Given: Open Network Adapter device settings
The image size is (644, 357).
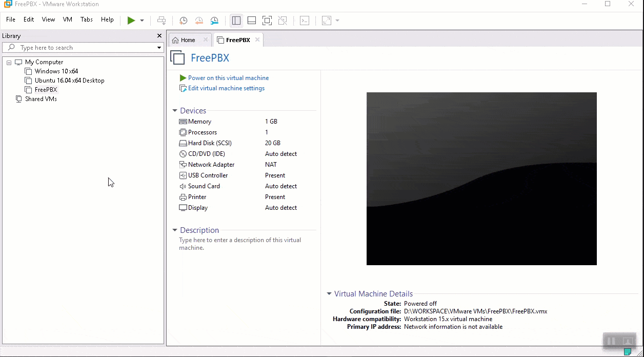Looking at the screenshot, I should [x=211, y=165].
